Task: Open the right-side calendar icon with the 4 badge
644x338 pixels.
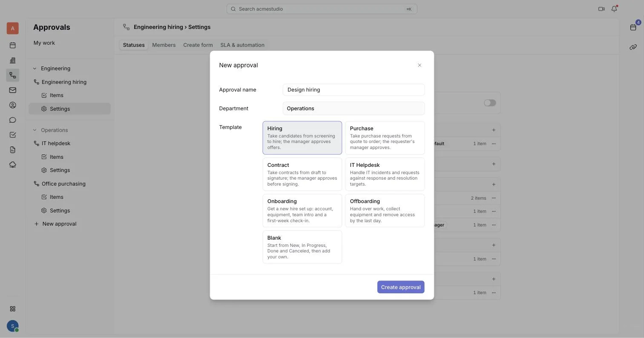Action: [x=633, y=27]
